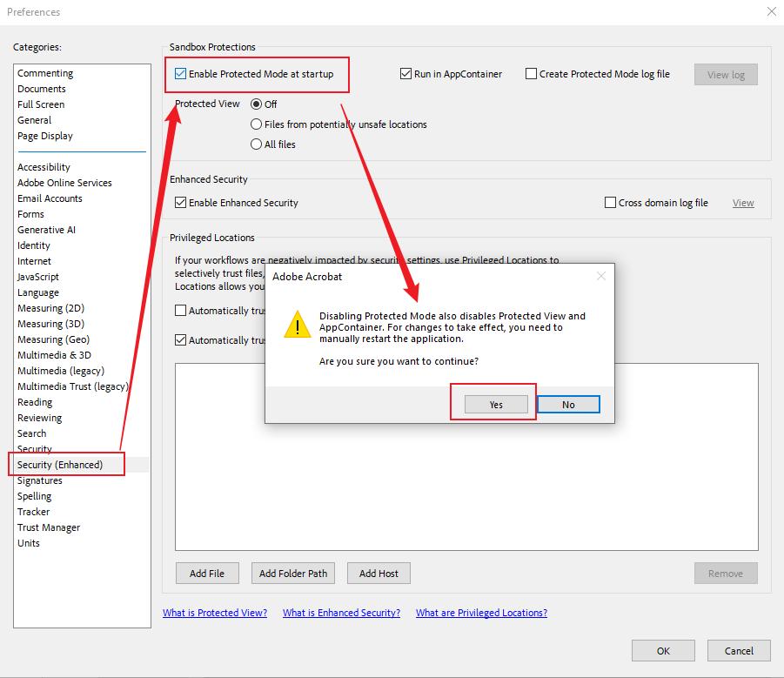Viewport: 784px width, 678px height.
Task: Click Yes in the warning dialog
Action: coord(495,404)
